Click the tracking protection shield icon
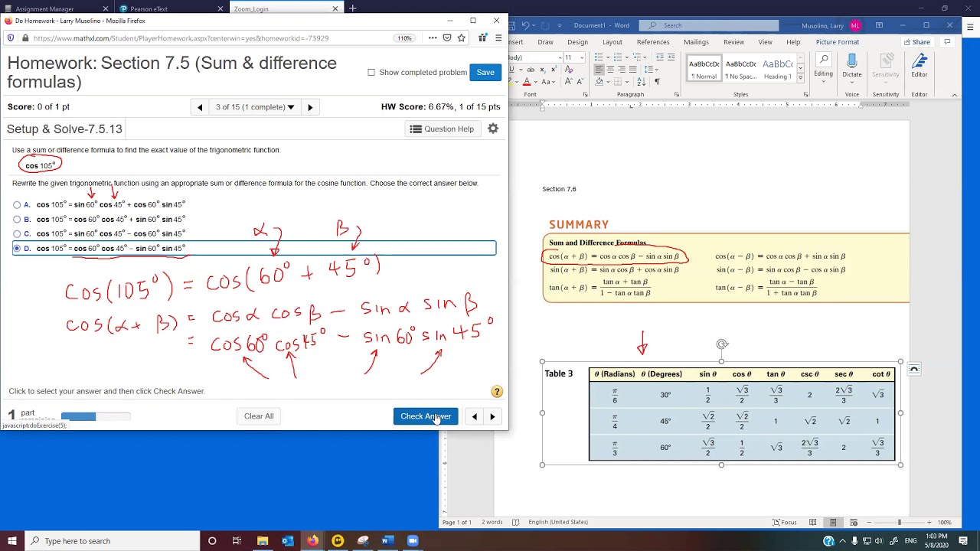Screen dimensions: 980x551 [11, 38]
